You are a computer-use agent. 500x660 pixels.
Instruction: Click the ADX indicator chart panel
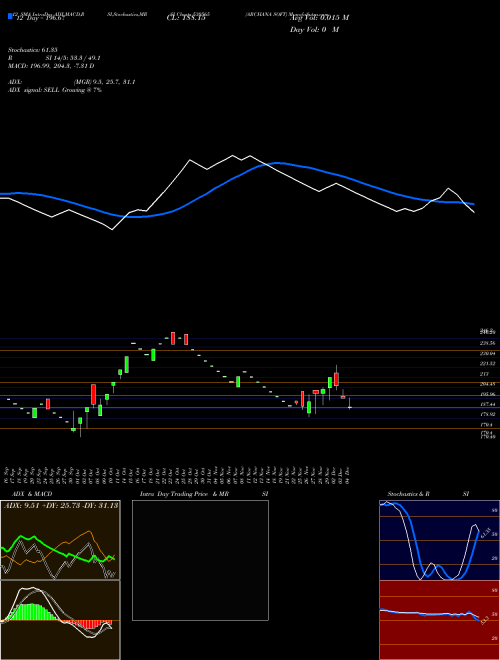tap(60, 540)
